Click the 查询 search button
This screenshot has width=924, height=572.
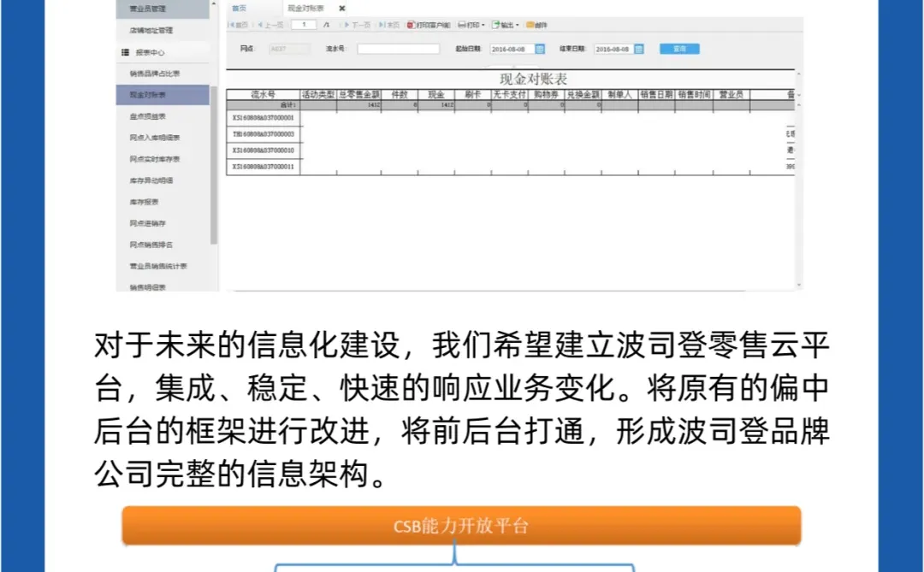[681, 48]
